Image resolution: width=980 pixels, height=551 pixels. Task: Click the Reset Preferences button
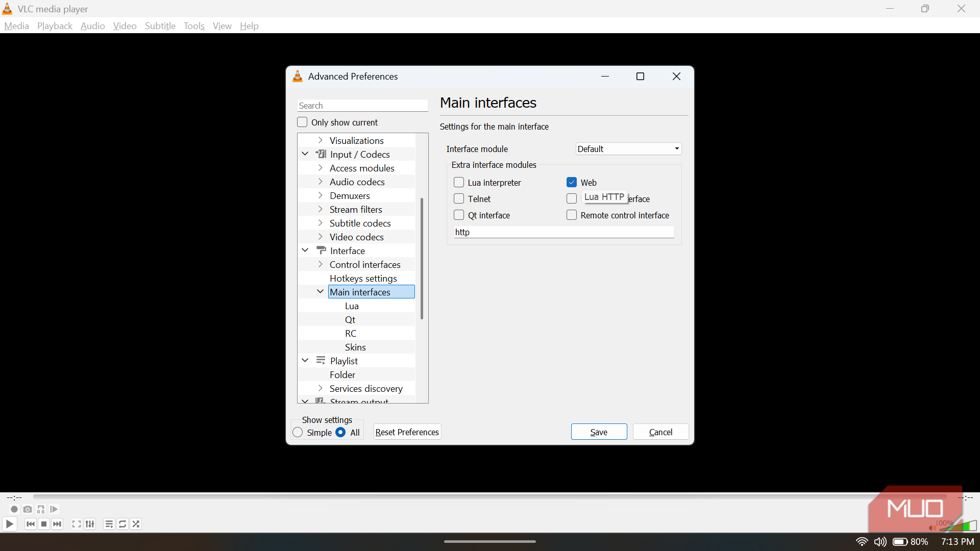[x=407, y=432]
